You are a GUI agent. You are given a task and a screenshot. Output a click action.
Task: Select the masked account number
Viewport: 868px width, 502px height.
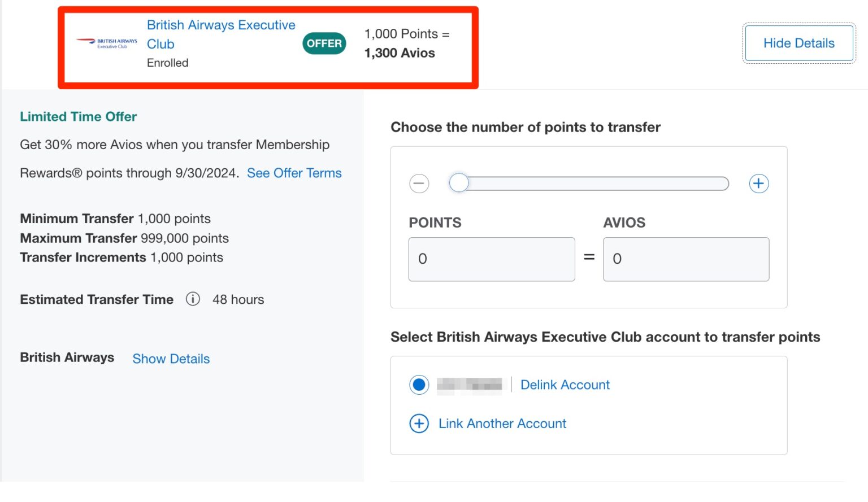pos(469,385)
